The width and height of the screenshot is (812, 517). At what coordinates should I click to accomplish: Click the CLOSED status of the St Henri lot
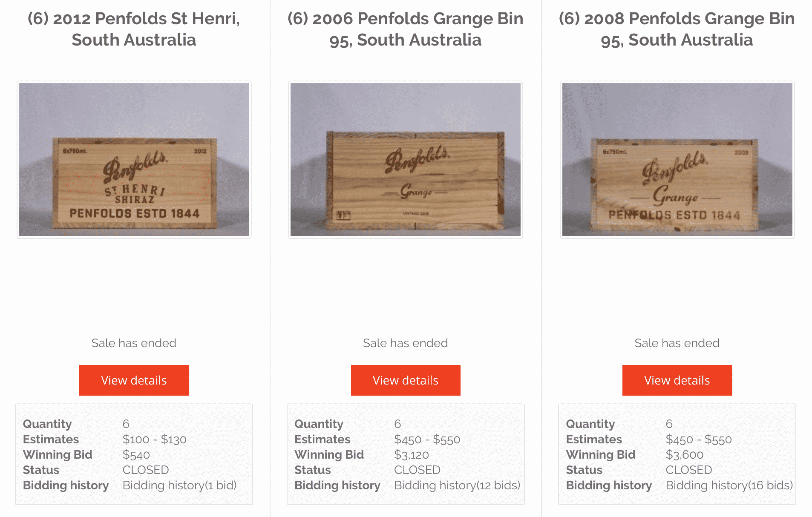146,470
